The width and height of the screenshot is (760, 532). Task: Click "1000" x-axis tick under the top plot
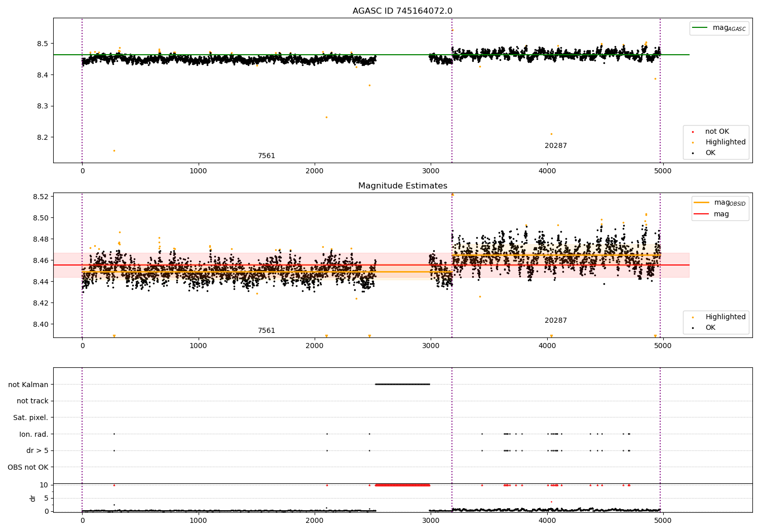(198, 171)
